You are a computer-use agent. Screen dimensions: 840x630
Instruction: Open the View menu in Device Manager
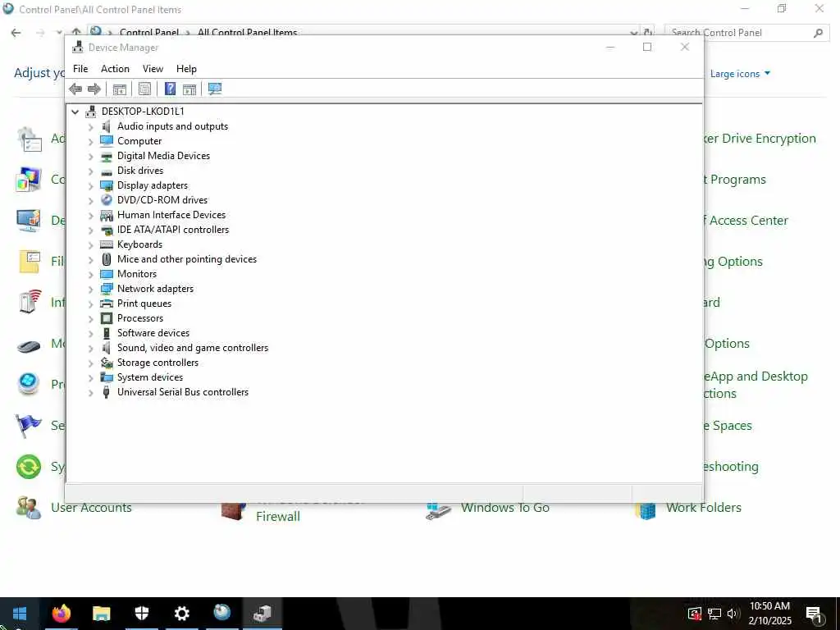(x=153, y=69)
